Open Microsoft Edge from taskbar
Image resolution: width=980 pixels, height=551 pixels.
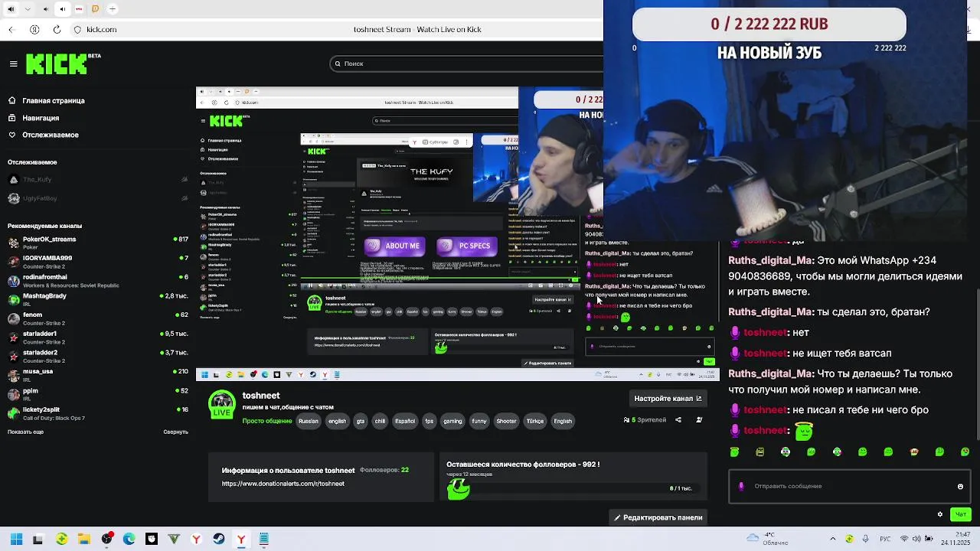[x=129, y=540]
